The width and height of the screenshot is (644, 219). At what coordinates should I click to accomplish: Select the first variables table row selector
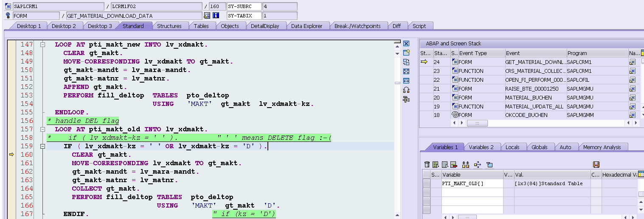coord(426,183)
